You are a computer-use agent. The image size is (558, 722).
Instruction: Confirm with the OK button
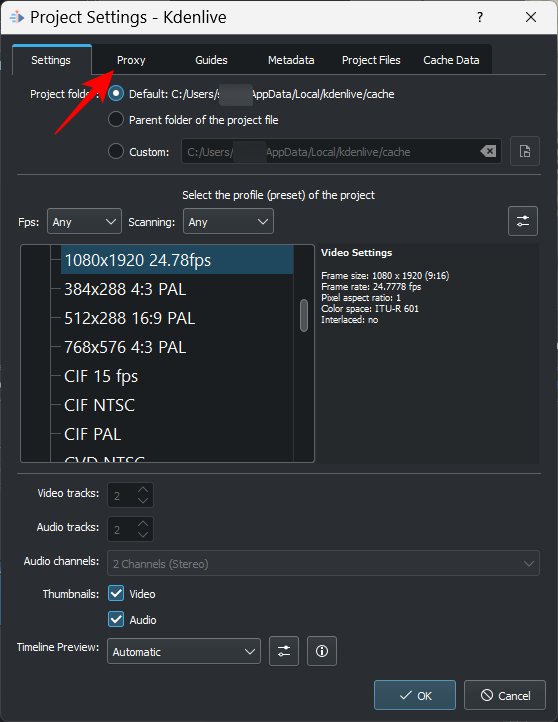(x=415, y=695)
